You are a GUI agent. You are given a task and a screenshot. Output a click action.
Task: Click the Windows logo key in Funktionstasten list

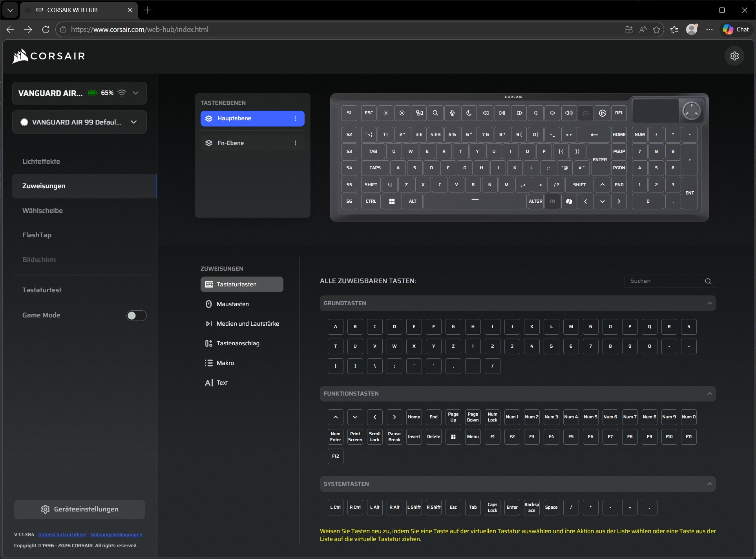(x=453, y=437)
